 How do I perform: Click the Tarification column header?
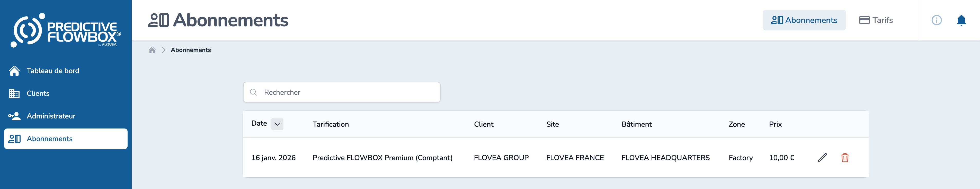[x=331, y=124]
